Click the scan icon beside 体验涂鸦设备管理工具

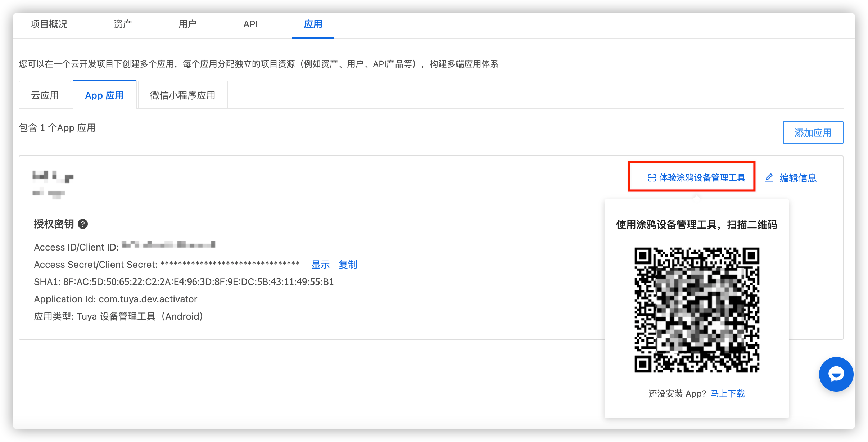[652, 178]
